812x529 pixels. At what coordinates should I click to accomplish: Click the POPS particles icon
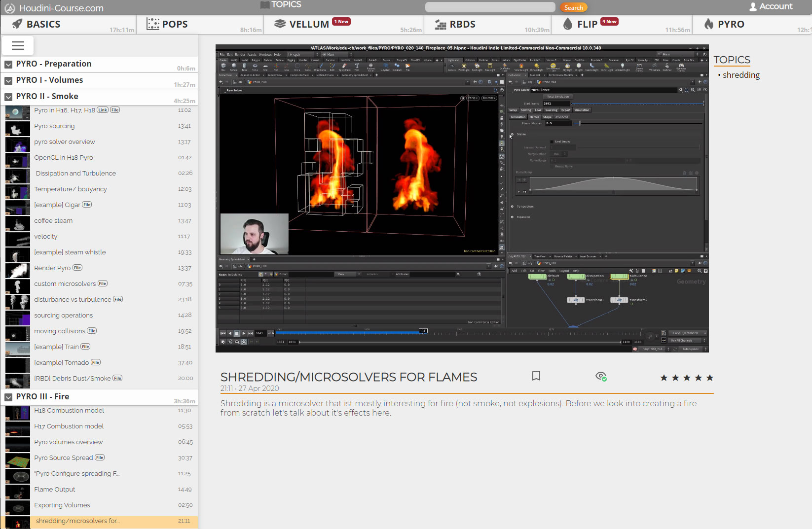pos(153,24)
